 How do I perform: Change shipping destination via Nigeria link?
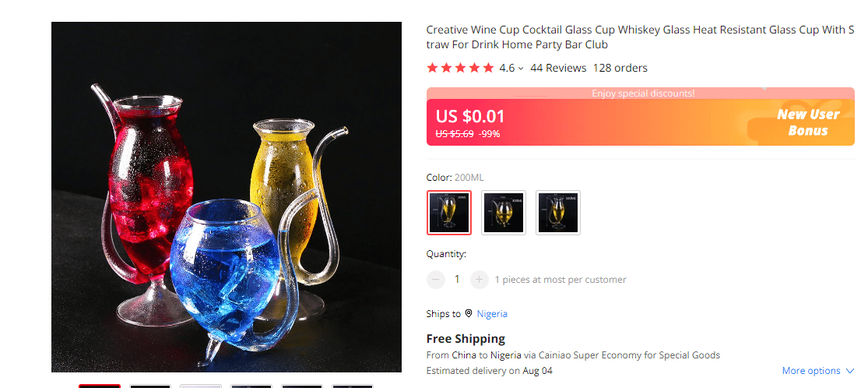[492, 313]
